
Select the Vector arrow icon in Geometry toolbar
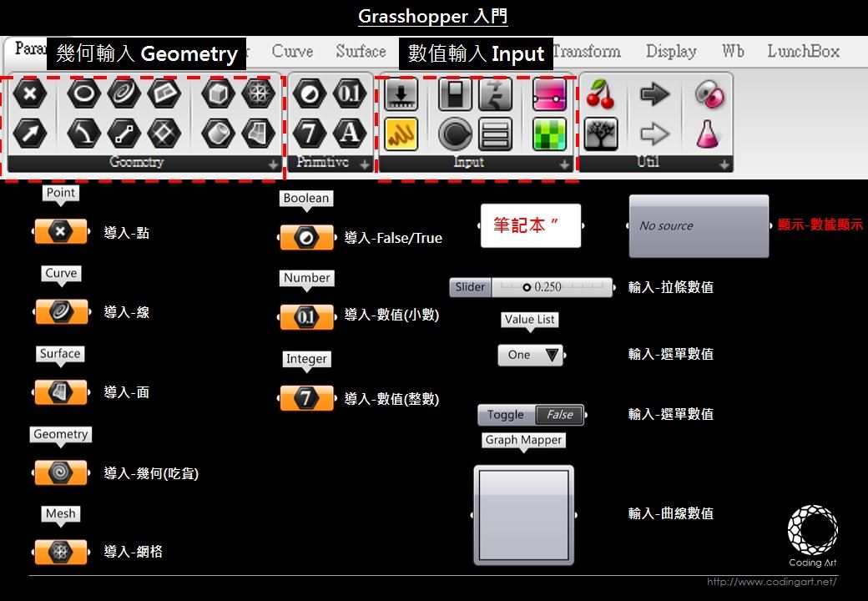coord(30,134)
